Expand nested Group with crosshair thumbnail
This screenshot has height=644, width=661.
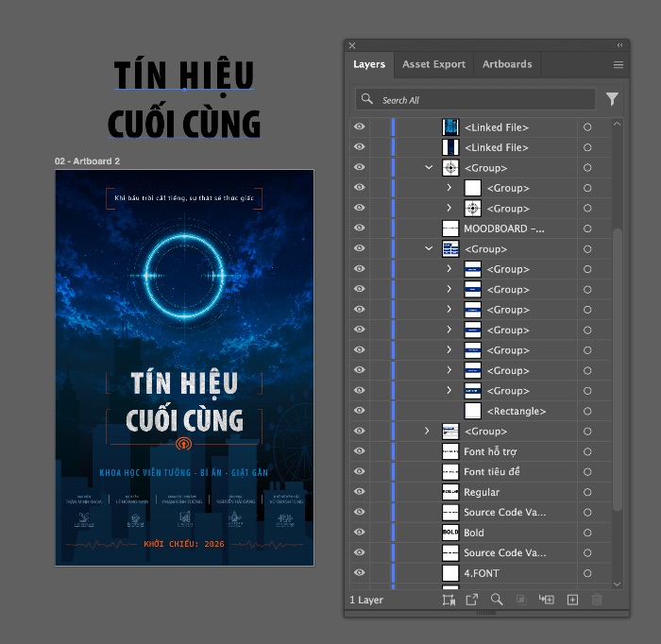[x=449, y=208]
